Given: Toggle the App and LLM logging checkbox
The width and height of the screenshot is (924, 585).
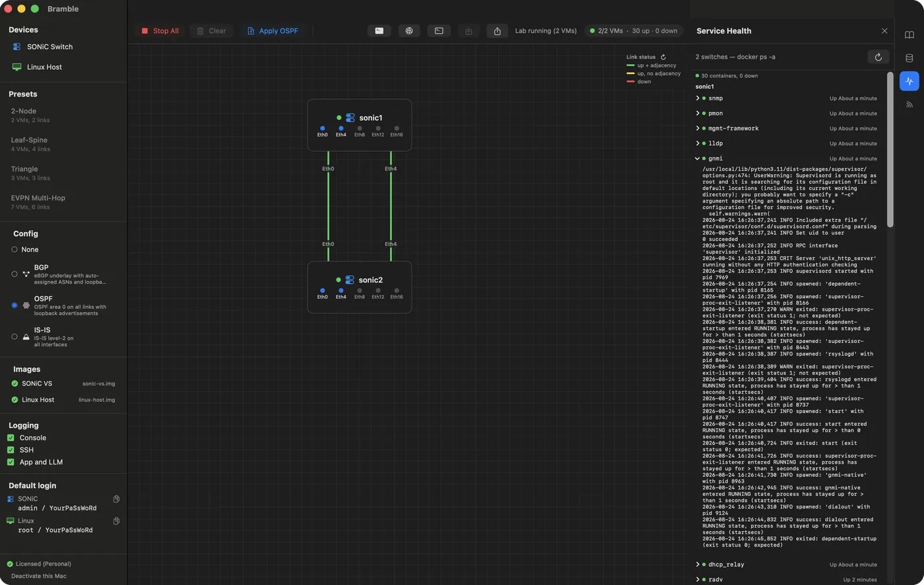Looking at the screenshot, I should pos(11,462).
